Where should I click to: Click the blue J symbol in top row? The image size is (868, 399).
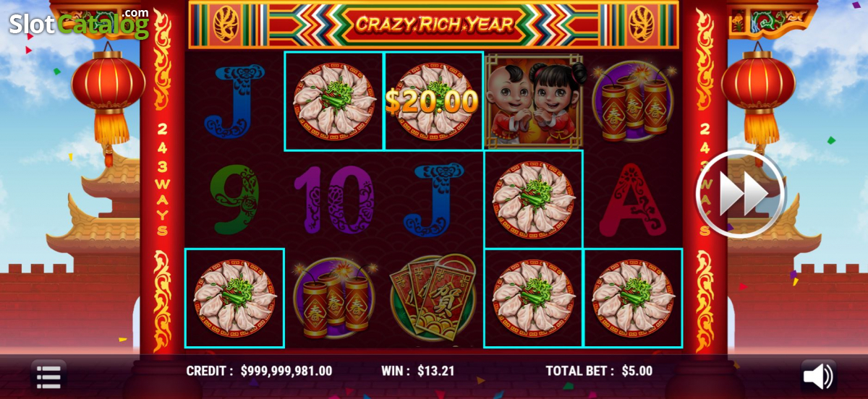point(234,101)
